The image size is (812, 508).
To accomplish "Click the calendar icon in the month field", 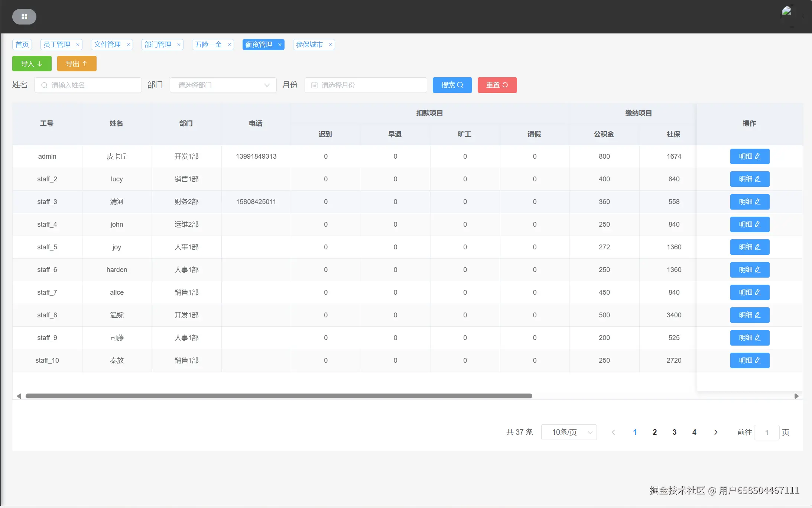I will (314, 85).
